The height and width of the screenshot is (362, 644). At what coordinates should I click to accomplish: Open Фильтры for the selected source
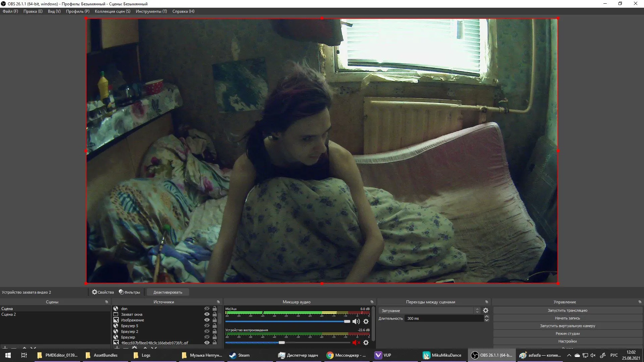129,292
